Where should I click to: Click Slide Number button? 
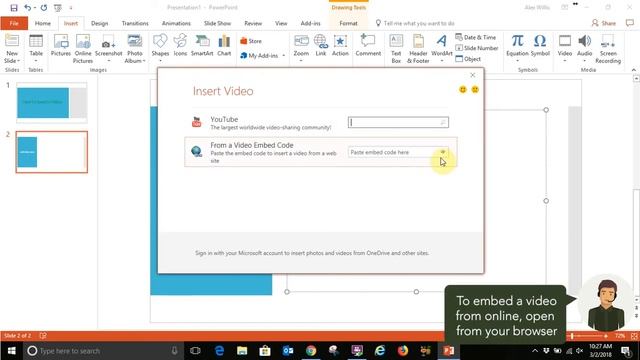point(477,48)
